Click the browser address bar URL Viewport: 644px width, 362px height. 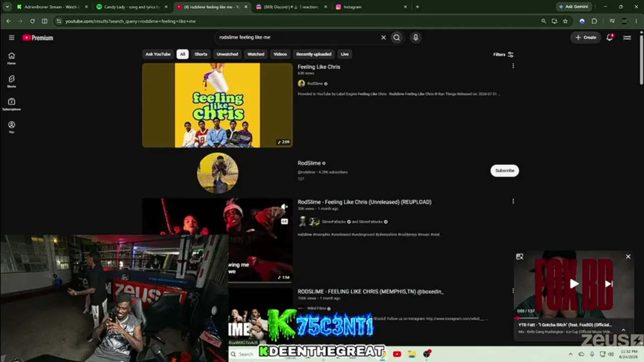(130, 21)
